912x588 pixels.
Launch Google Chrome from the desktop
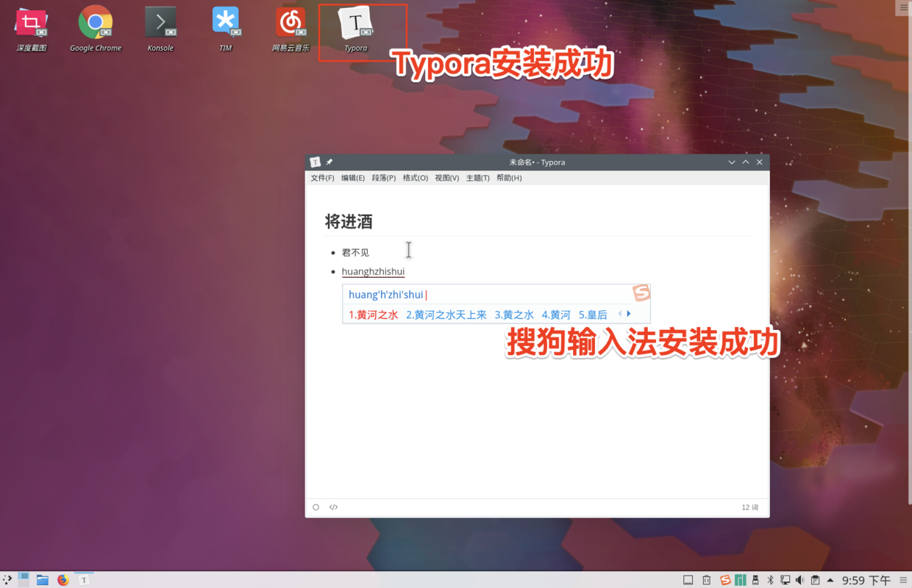click(x=96, y=29)
